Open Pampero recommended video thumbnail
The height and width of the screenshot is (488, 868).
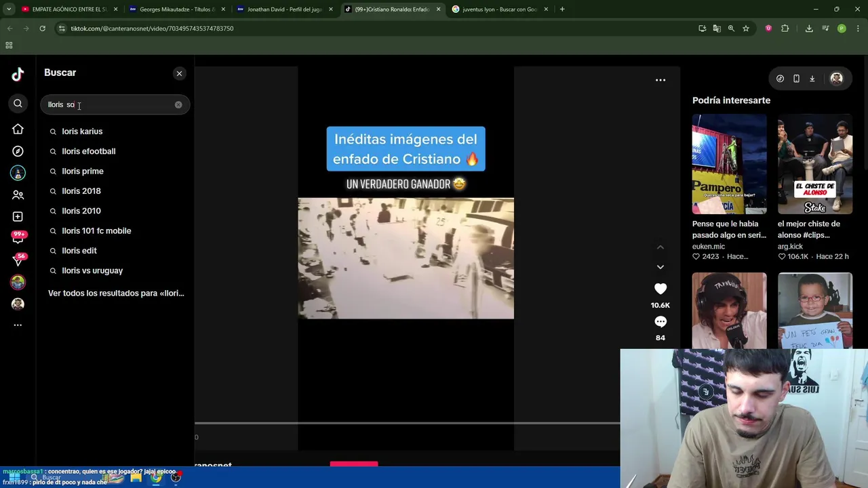point(729,164)
